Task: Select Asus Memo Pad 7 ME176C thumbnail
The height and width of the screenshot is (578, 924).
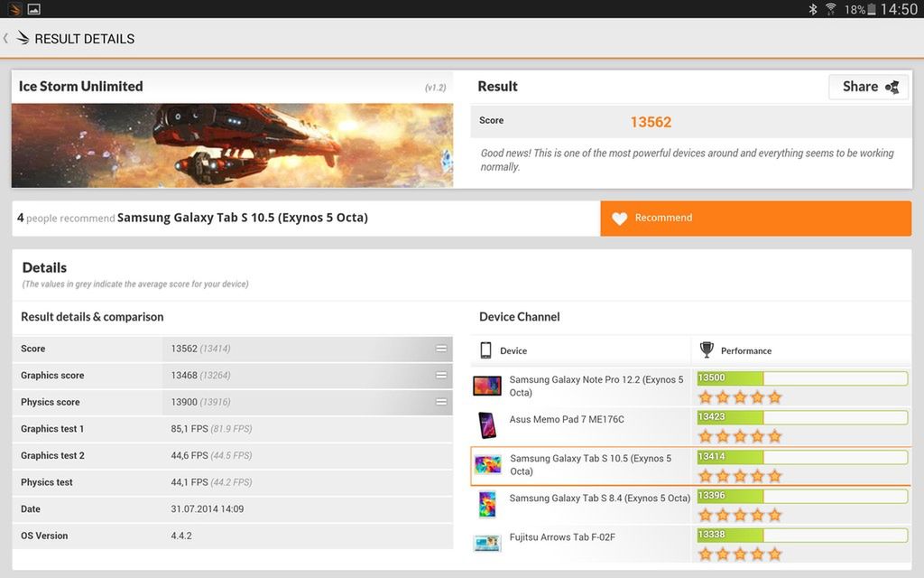Action: coord(487,425)
